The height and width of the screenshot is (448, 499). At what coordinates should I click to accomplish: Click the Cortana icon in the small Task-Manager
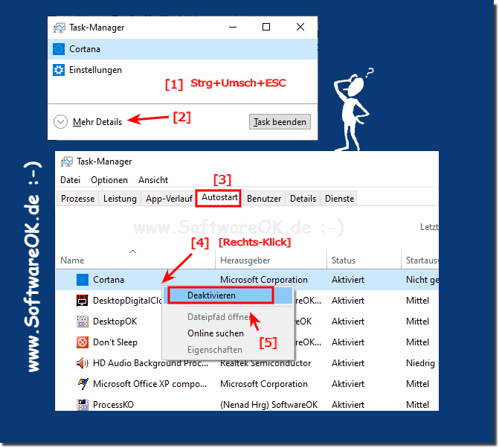coord(59,49)
